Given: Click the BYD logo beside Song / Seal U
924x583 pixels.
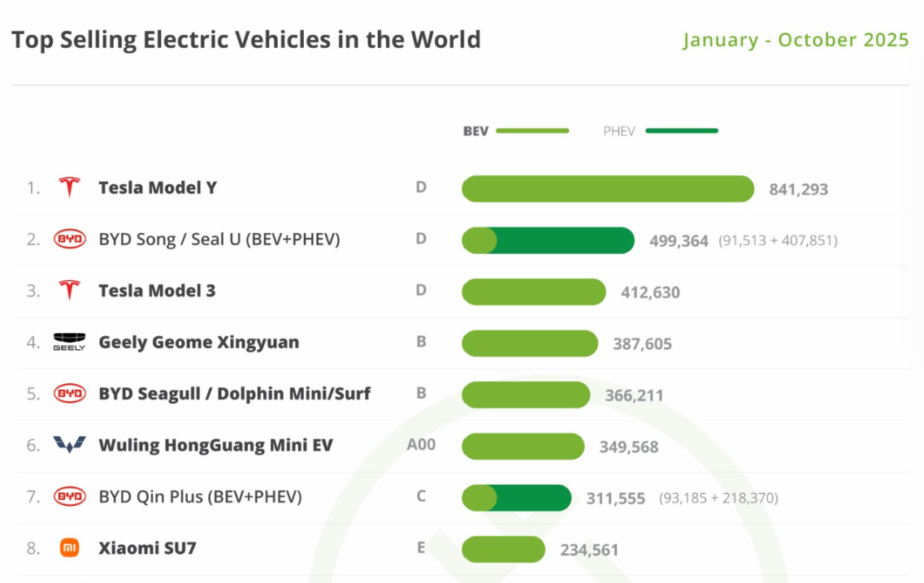Looking at the screenshot, I should click(x=69, y=240).
